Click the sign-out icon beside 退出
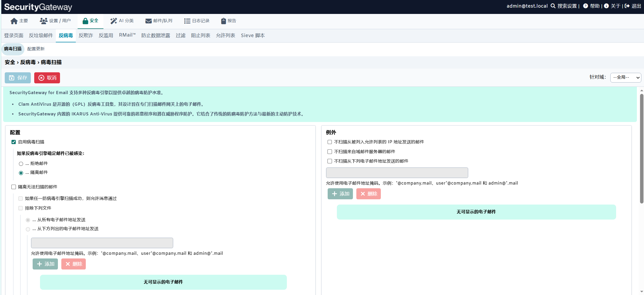 627,6
